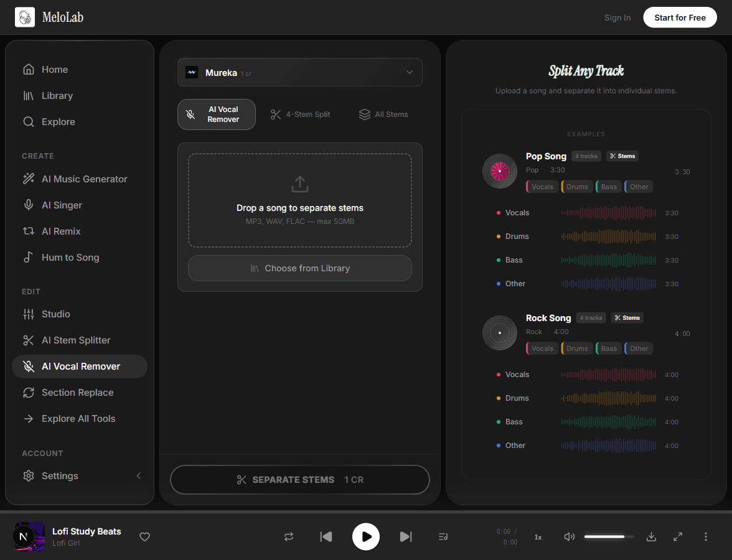Open AI Music Generator
Viewport: 732px width, 560px height.
coord(80,179)
